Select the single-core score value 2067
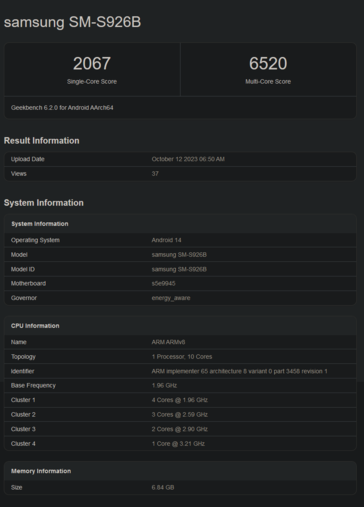 pos(92,63)
